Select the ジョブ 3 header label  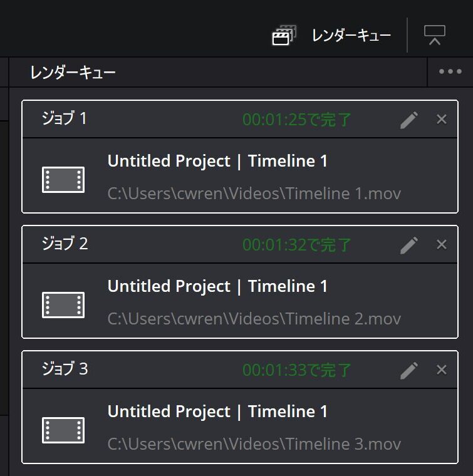pos(65,369)
